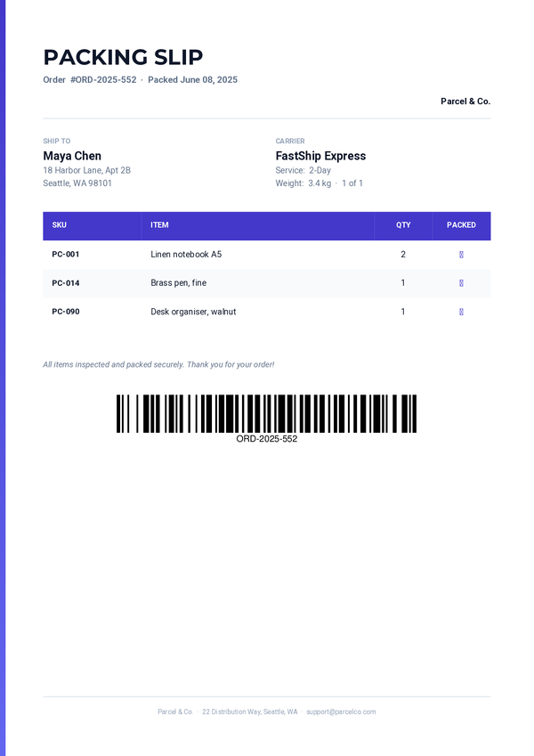
Task: Click the ORD-2025-552 text under barcode
Action: pyautogui.click(x=266, y=439)
